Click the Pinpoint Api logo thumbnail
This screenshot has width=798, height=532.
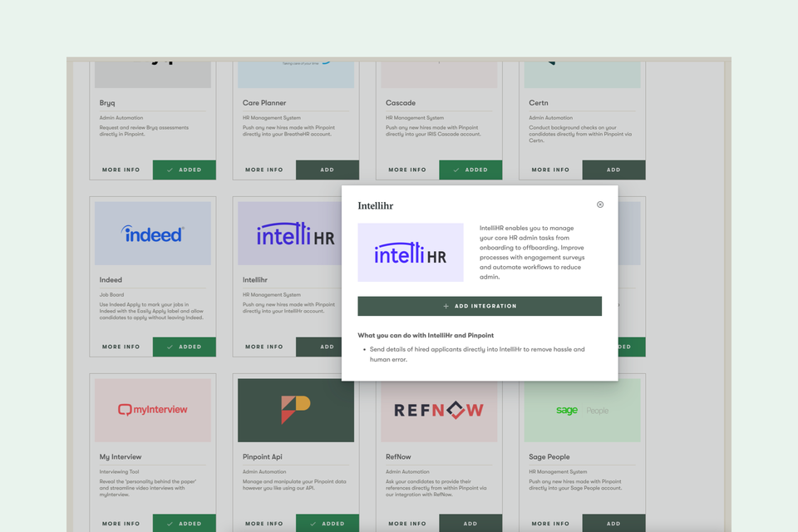pos(296,410)
